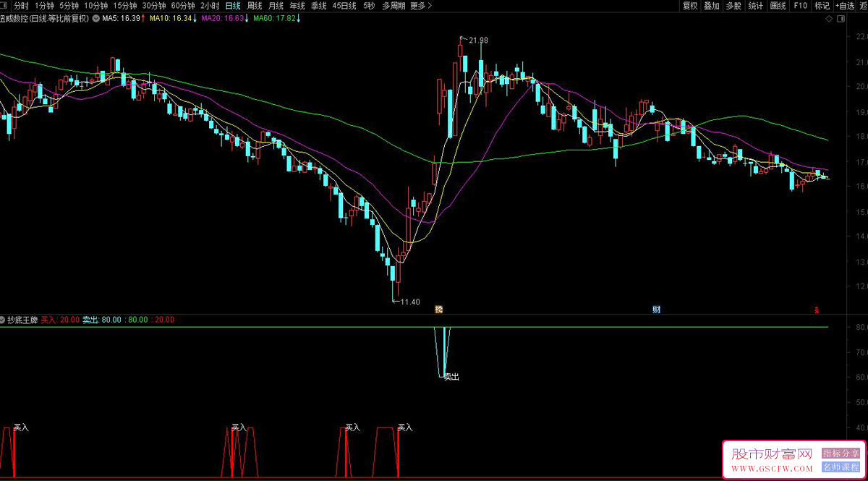Click the 卖出: 80.00 indicator value
Viewport: 868px width, 481px height.
[x=103, y=319]
